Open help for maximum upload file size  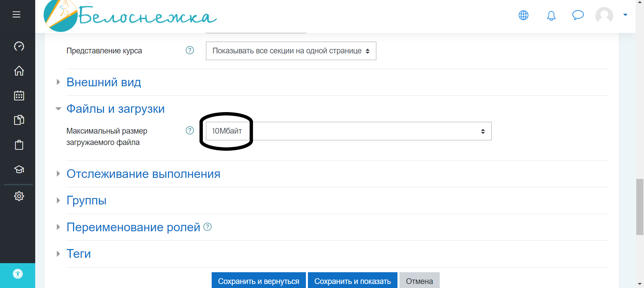coord(190,131)
